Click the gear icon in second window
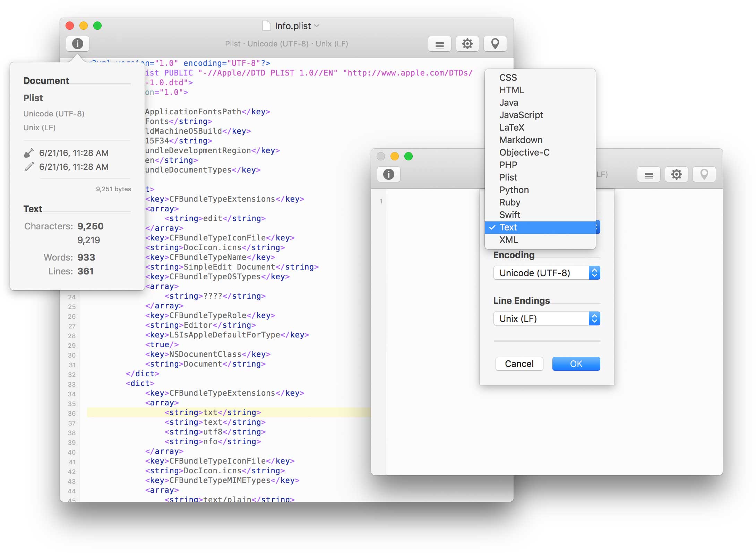Screen dimensions: 756x553 click(x=676, y=174)
